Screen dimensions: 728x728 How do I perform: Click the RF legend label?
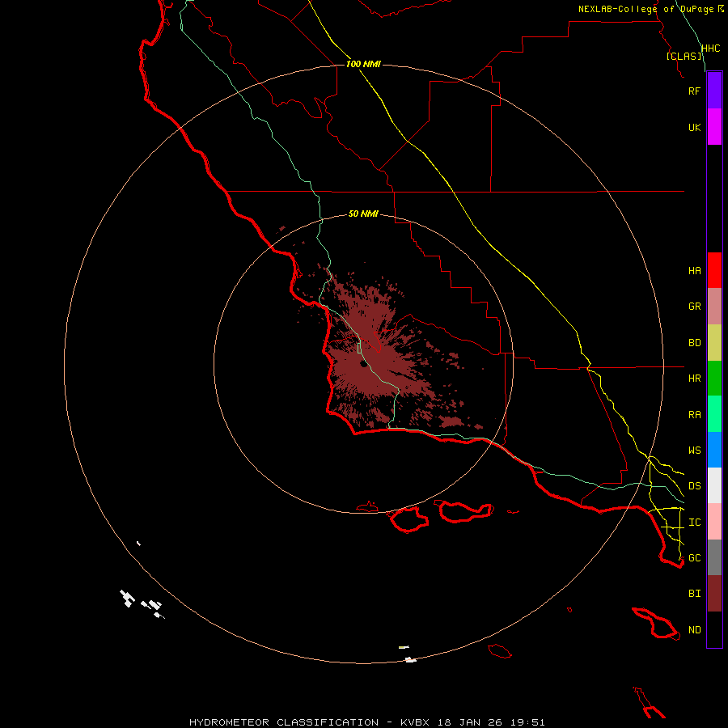694,91
